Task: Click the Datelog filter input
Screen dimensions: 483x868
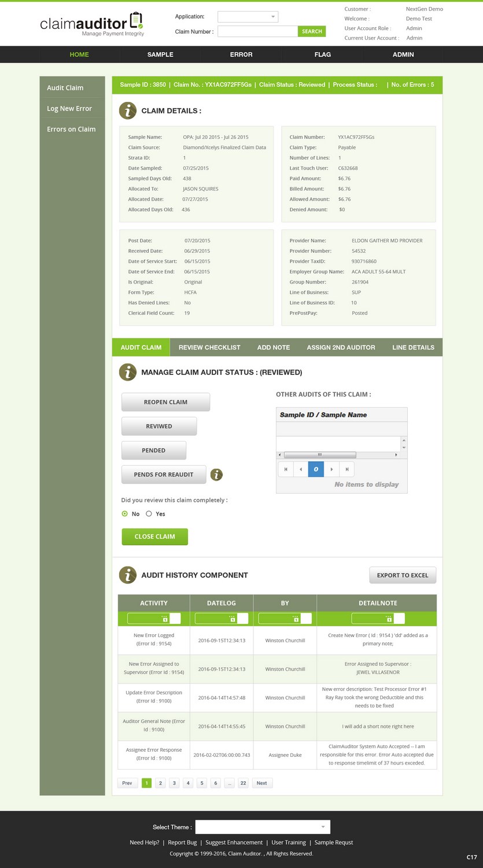Action: pos(222,619)
